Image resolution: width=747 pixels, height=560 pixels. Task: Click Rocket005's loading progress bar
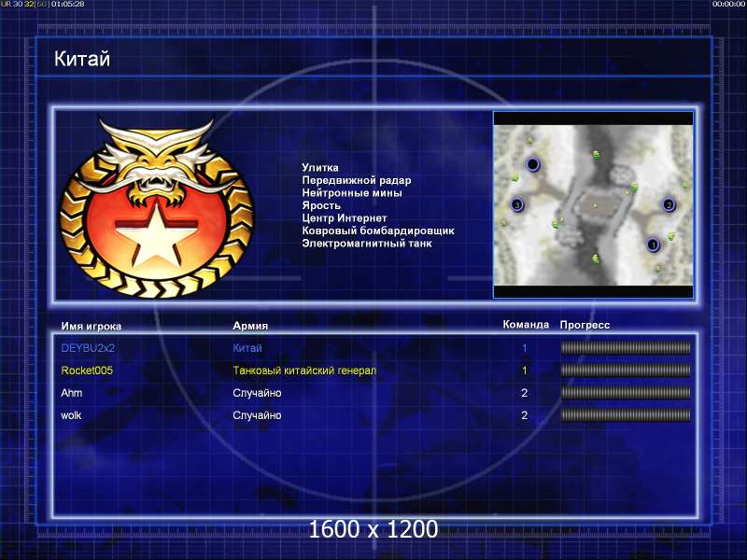pos(626,371)
